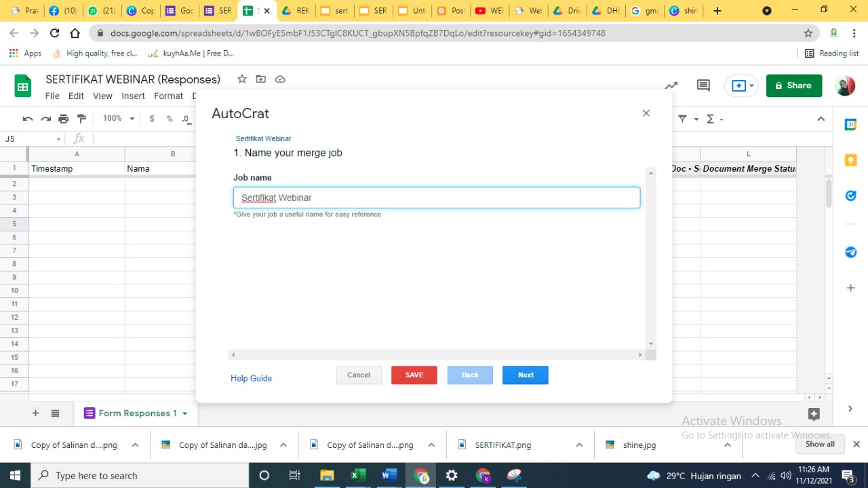Open the comment history icon
The height and width of the screenshot is (488, 868).
[703, 86]
